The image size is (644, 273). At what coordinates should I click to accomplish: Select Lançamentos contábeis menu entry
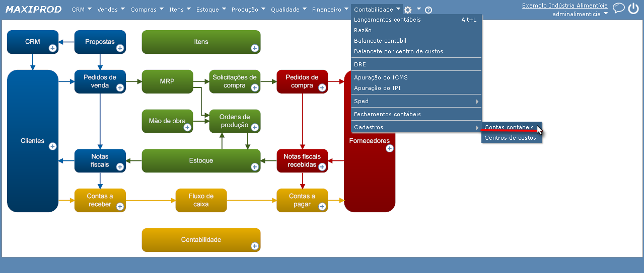(416, 20)
